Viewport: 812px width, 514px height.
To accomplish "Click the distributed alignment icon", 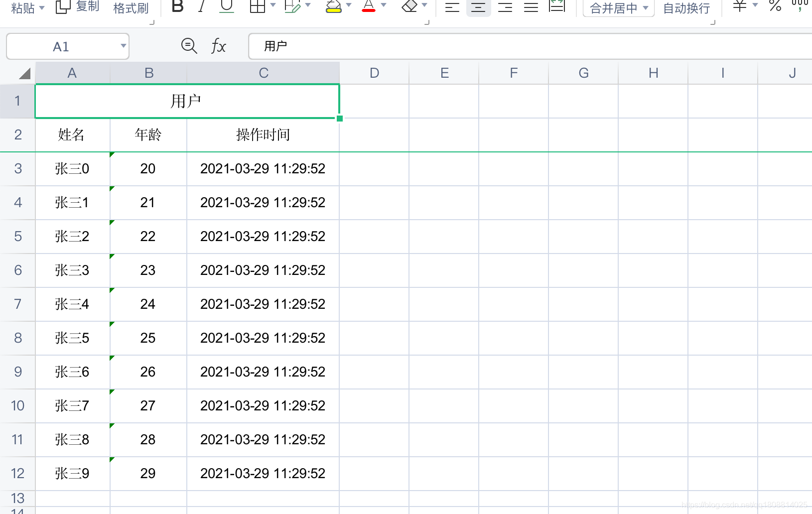I will (557, 6).
